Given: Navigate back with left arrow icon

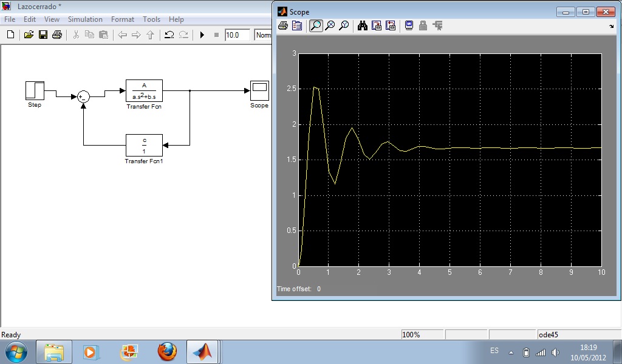Looking at the screenshot, I should 122,35.
